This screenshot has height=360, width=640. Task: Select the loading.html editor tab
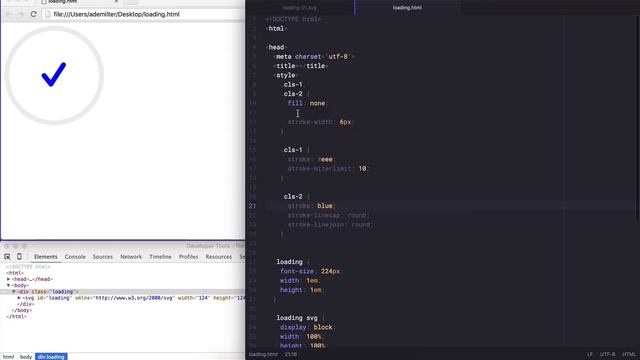click(x=407, y=7)
